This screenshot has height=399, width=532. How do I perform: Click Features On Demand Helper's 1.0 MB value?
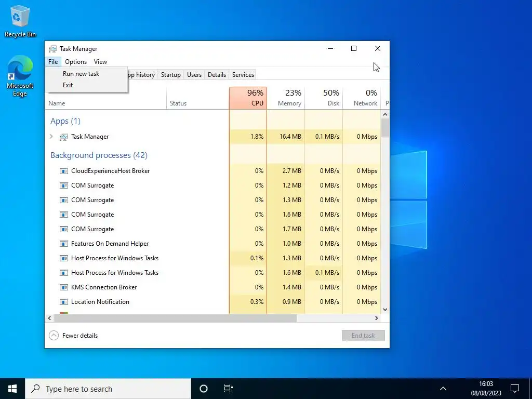(292, 244)
